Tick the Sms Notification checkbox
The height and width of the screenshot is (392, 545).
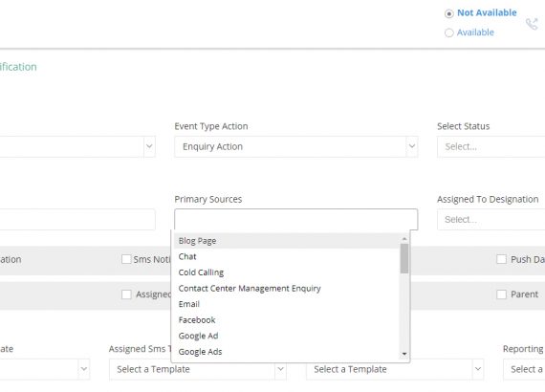[126, 259]
